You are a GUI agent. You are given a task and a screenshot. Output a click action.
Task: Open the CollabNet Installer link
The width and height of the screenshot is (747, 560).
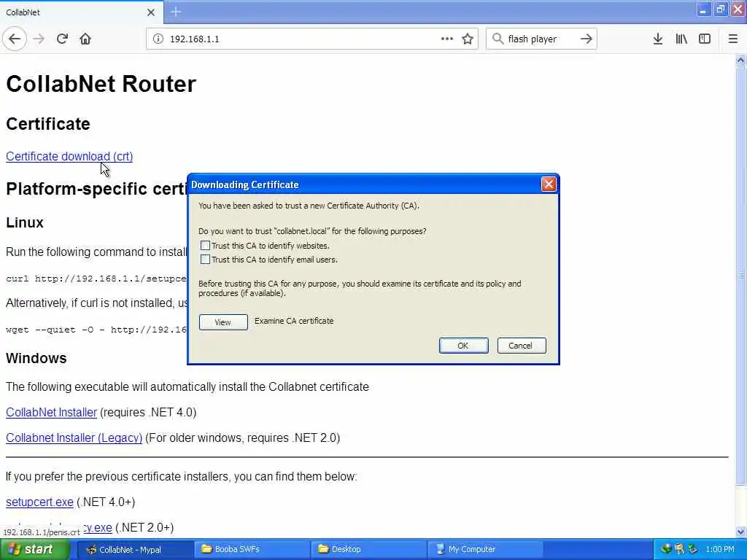(52, 413)
